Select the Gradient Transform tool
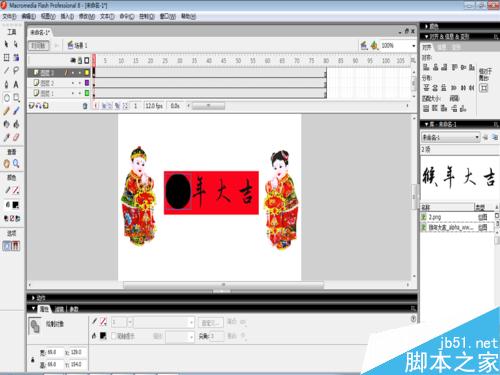This screenshot has height=375, width=500. coord(16,58)
